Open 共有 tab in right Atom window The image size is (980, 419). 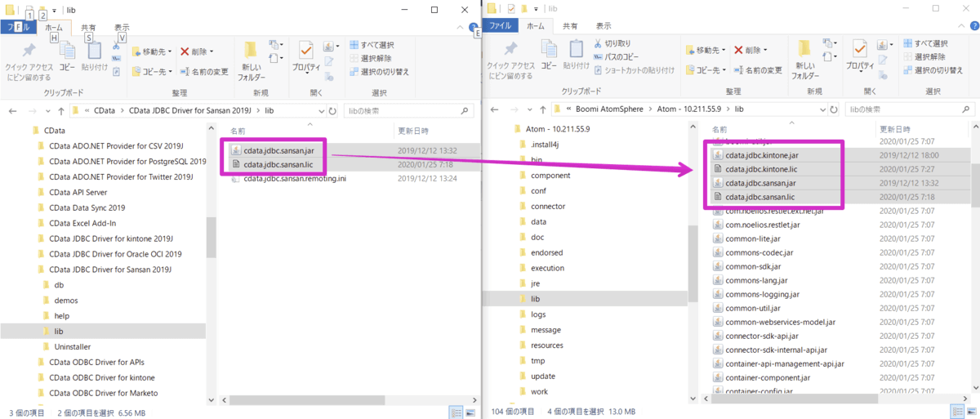pos(570,26)
